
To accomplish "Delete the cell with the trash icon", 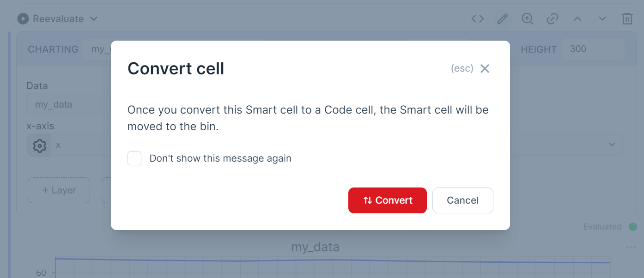I will tap(627, 19).
